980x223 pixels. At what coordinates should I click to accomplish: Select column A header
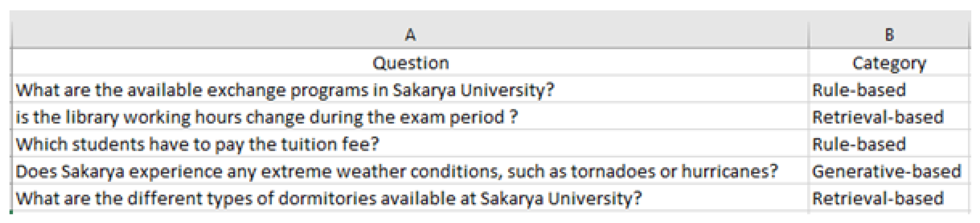pyautogui.click(x=410, y=35)
